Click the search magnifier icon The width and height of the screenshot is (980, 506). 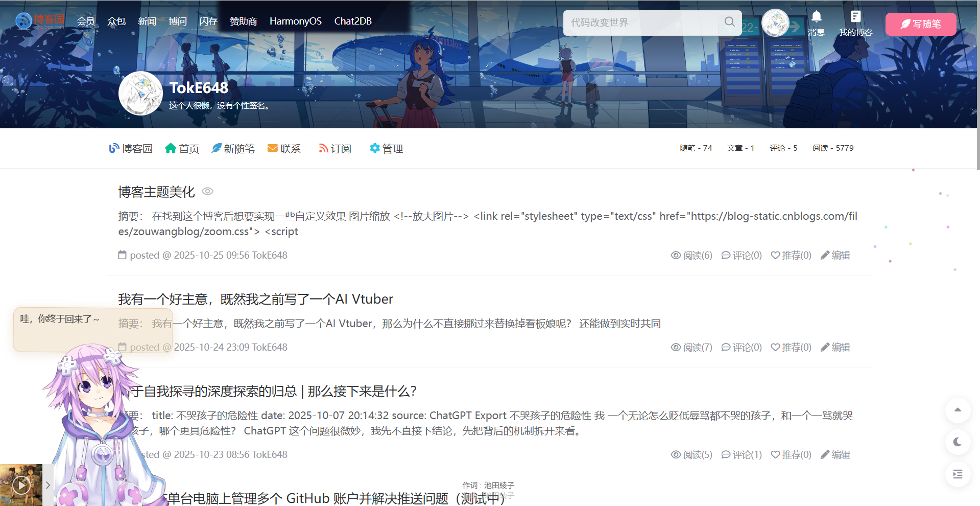(730, 22)
